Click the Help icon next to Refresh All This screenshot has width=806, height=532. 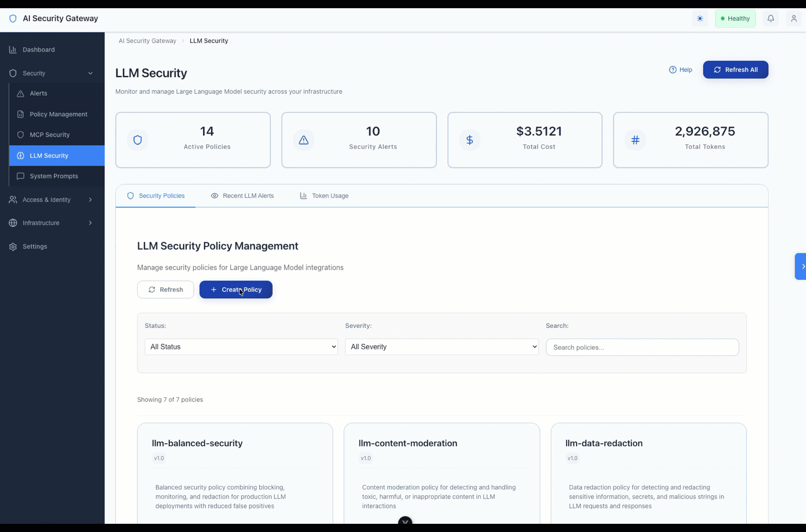(674, 70)
